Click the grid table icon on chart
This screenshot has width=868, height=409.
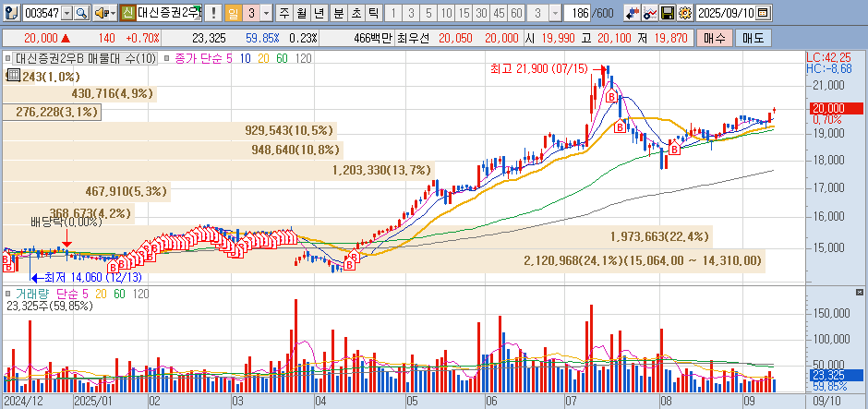(12, 75)
